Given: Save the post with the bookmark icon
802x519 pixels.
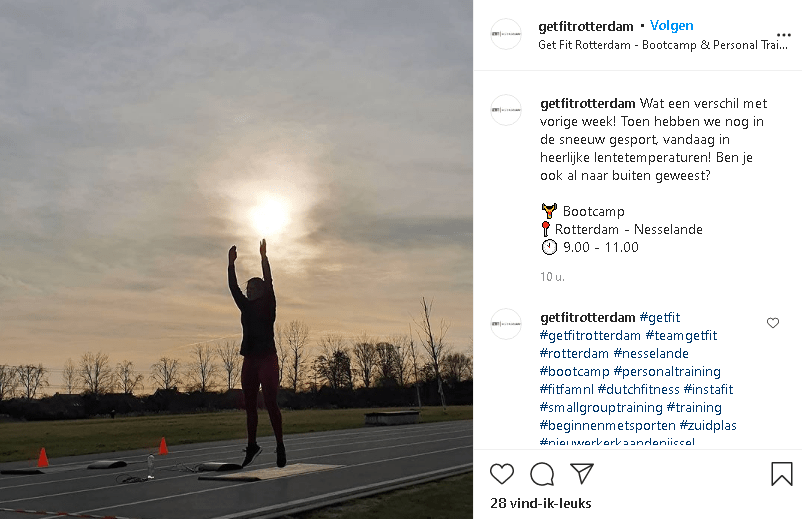Looking at the screenshot, I should pyautogui.click(x=782, y=473).
